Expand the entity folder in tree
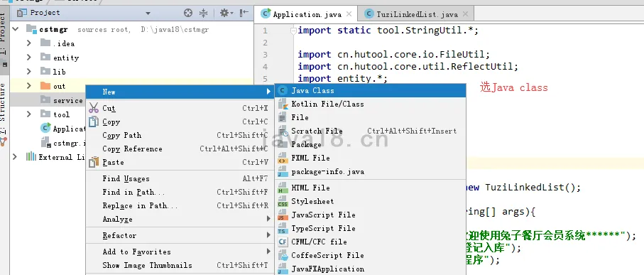Screen dimensions: 644x275 tap(28, 58)
